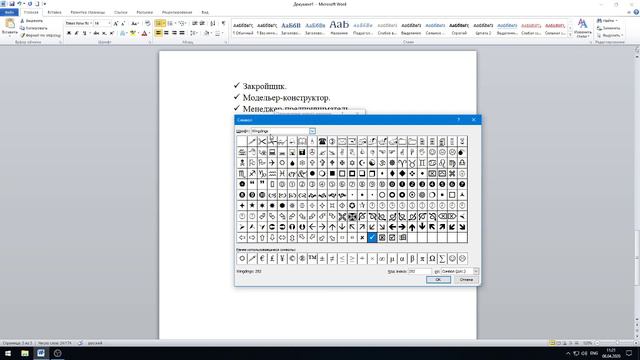This screenshot has width=640, height=360.
Task: Click the Sort icon in Paragraph group
Action: point(213,23)
